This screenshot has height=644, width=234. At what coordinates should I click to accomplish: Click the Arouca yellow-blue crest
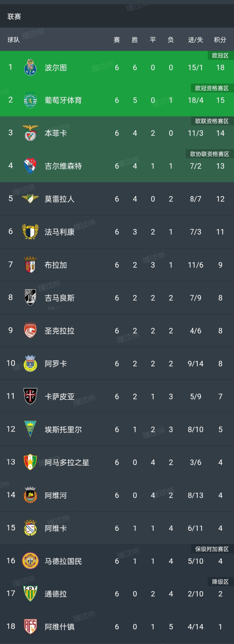coord(30,363)
